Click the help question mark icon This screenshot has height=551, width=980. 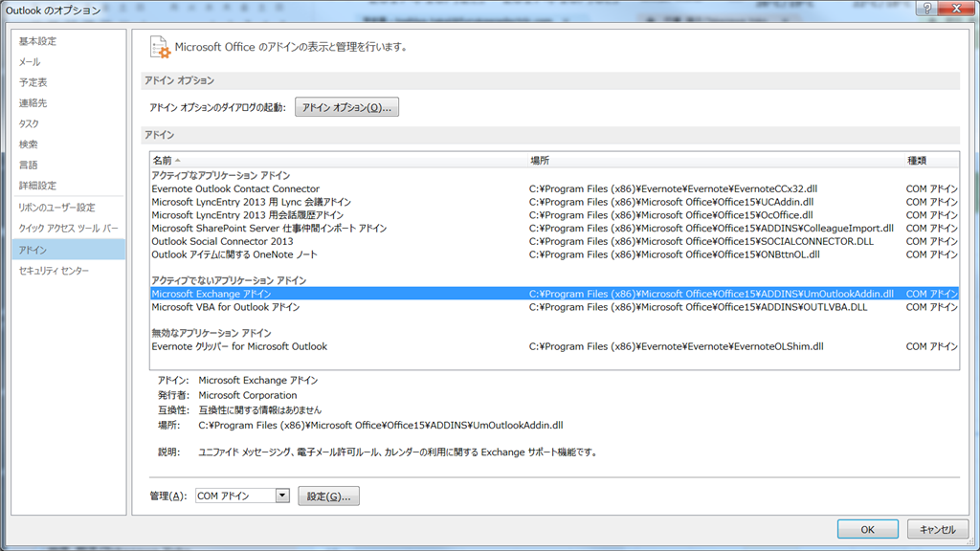click(x=927, y=8)
